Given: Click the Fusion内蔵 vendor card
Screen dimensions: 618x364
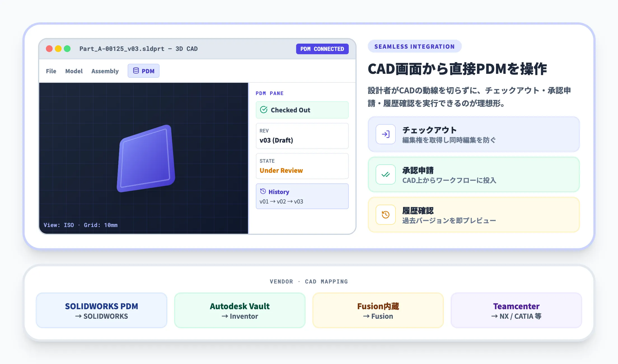Looking at the screenshot, I should pos(378,310).
